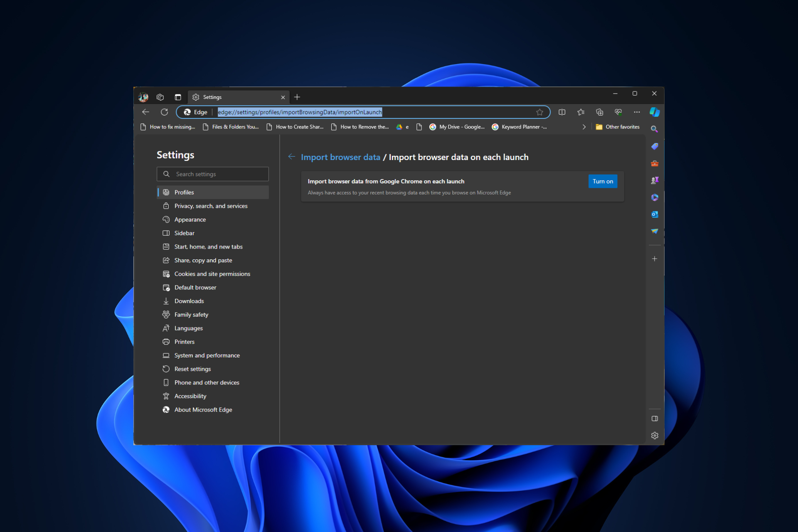
Task: Open Other favorites folder
Action: click(618, 127)
